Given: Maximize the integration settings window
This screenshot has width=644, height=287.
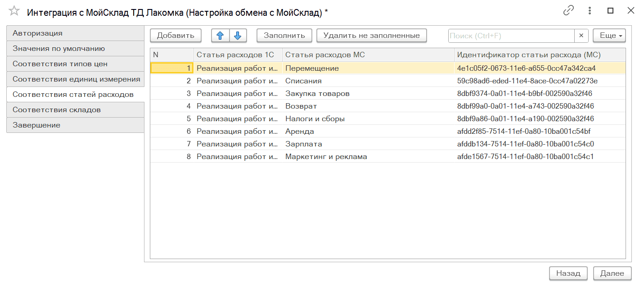Looking at the screenshot, I should click(x=611, y=11).
